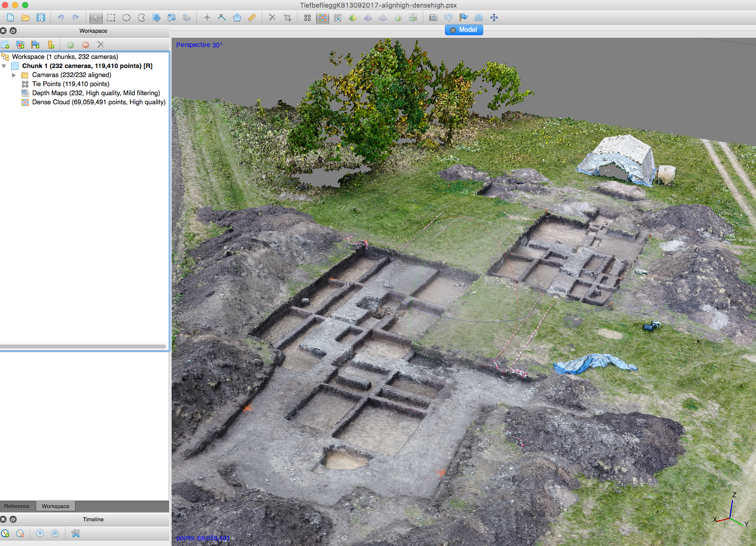Toggle Dense Cloud Classes view
The width and height of the screenshot is (756, 546).
tap(338, 18)
